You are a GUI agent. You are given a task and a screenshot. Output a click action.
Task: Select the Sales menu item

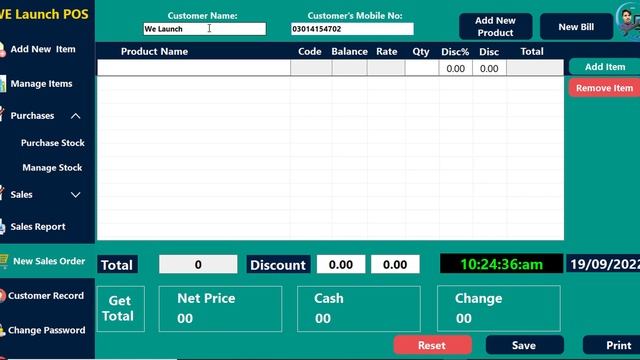tap(21, 195)
